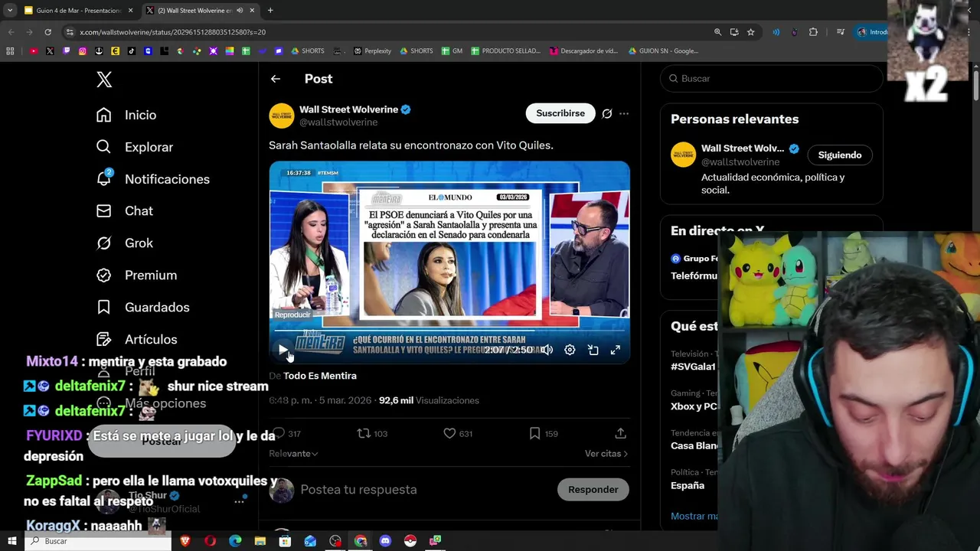Image resolution: width=980 pixels, height=551 pixels.
Task: Open Wall Street Wolverine in Personas relevantes
Action: click(743, 148)
